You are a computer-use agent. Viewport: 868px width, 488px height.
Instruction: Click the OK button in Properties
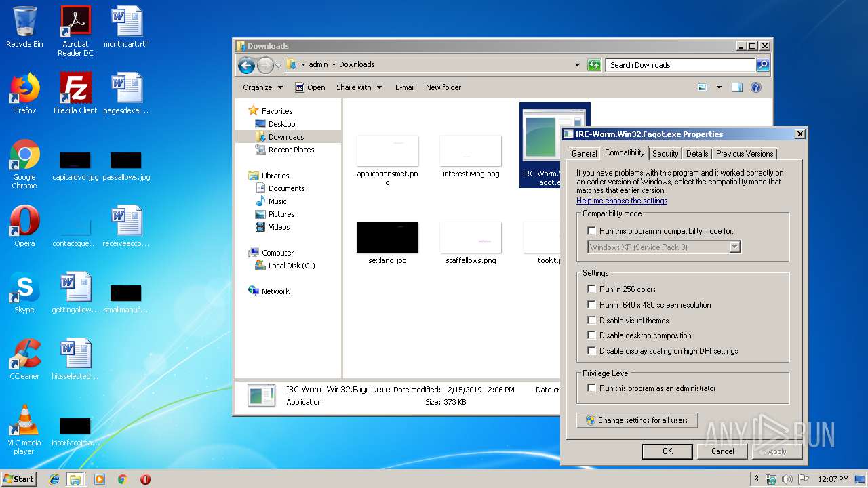[x=667, y=451]
